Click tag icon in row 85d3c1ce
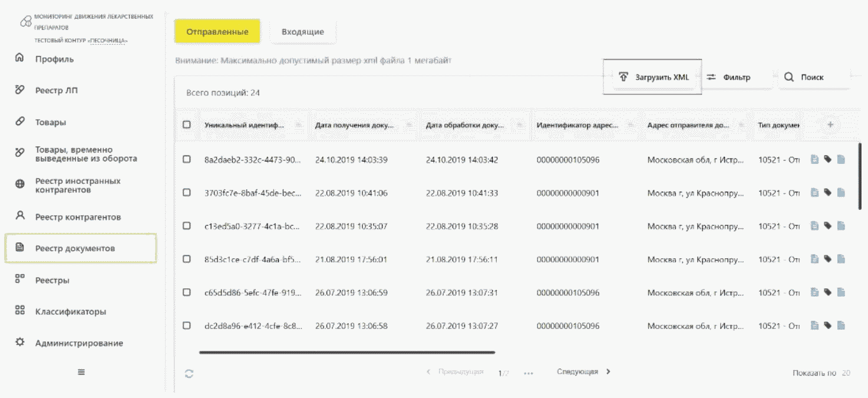The height and width of the screenshot is (398, 868). [827, 259]
